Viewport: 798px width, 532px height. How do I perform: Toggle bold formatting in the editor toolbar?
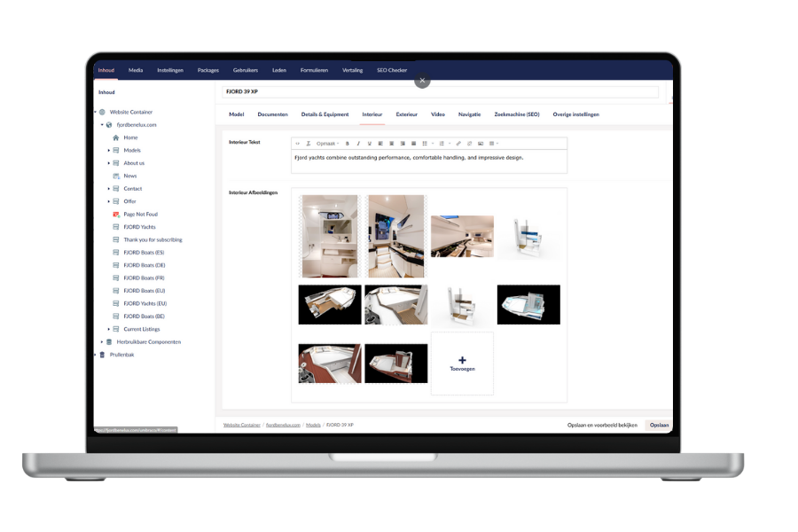pyautogui.click(x=347, y=142)
